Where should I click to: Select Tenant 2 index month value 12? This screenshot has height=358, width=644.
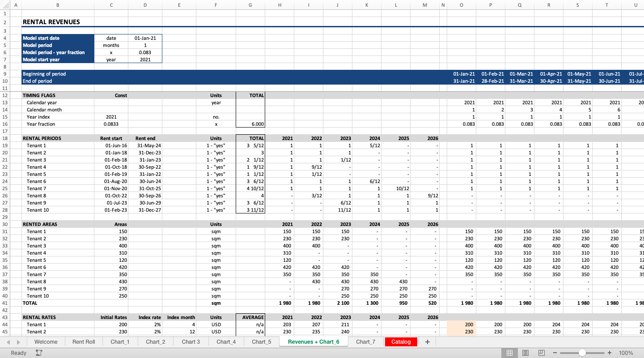click(179, 332)
